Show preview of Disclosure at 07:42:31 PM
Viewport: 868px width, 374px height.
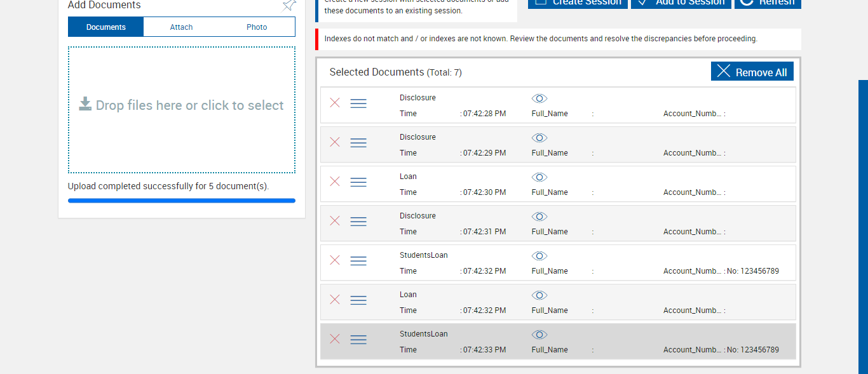(539, 217)
